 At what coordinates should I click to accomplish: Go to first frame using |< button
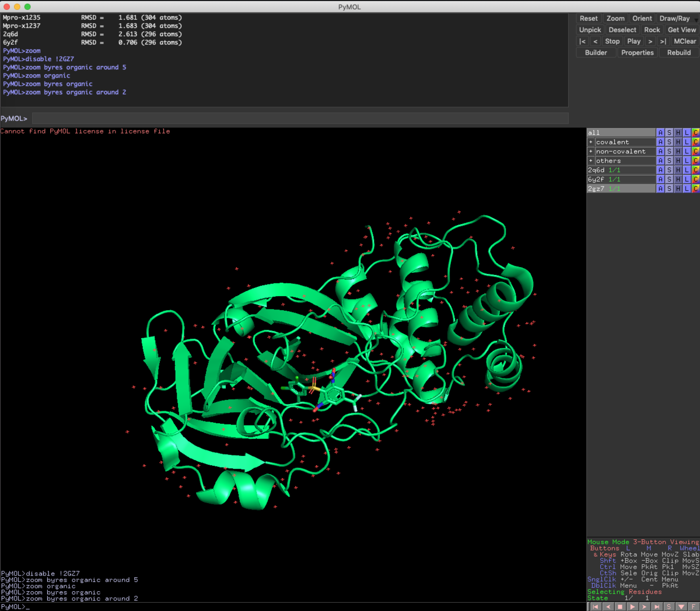coord(582,41)
